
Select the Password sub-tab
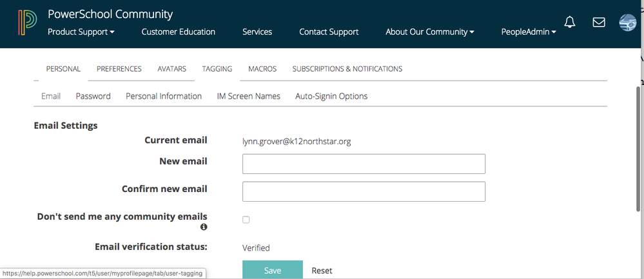pos(93,96)
